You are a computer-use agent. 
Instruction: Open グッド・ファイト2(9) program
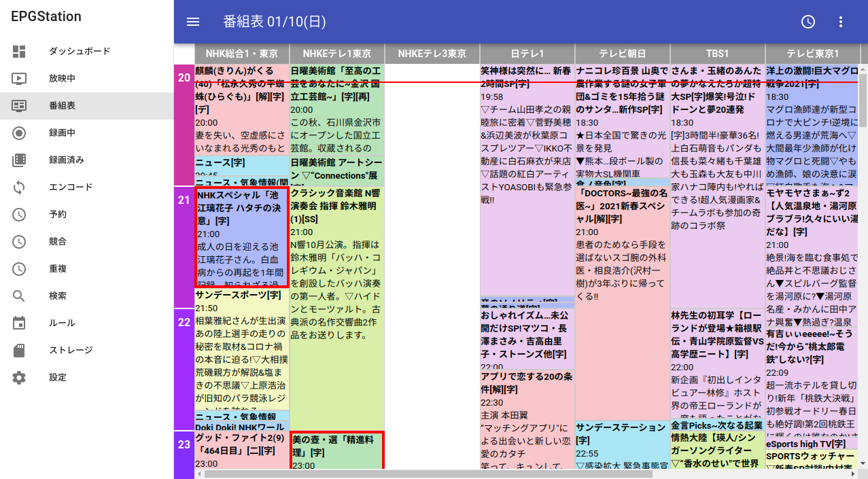pos(242,450)
